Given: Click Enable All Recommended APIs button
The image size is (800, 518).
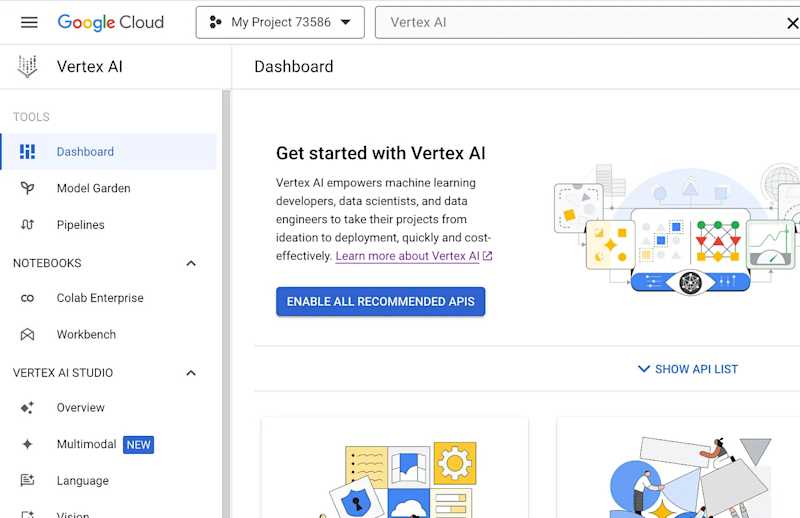Looking at the screenshot, I should tap(381, 302).
